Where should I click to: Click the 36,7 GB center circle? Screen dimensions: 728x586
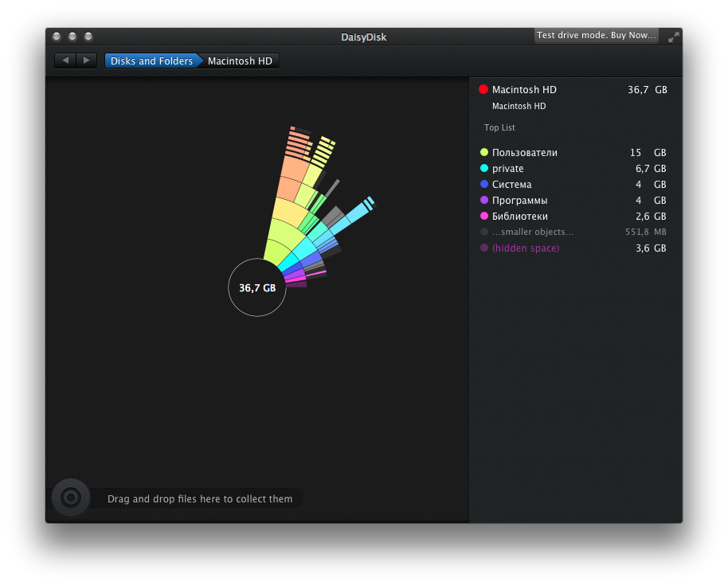(x=257, y=287)
